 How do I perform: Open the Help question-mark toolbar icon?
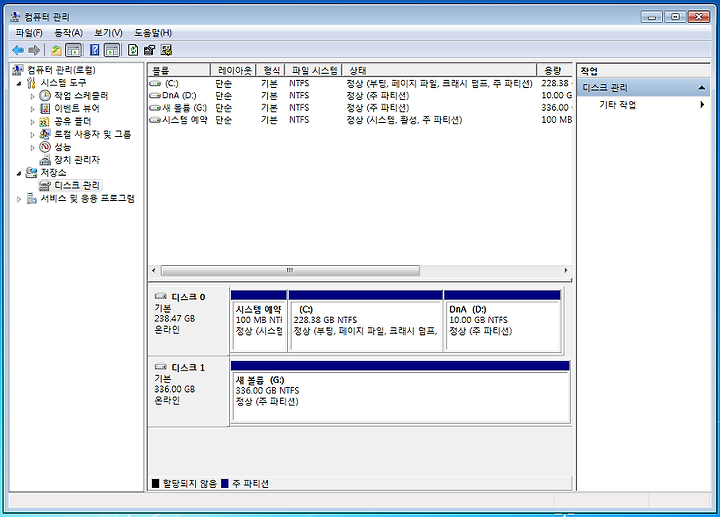[x=95, y=50]
